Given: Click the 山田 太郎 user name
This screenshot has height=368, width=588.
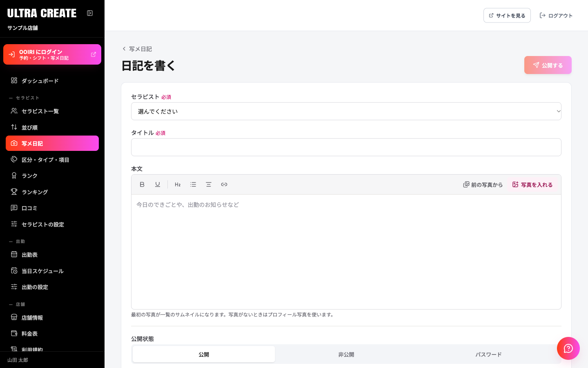Looking at the screenshot, I should point(18,360).
